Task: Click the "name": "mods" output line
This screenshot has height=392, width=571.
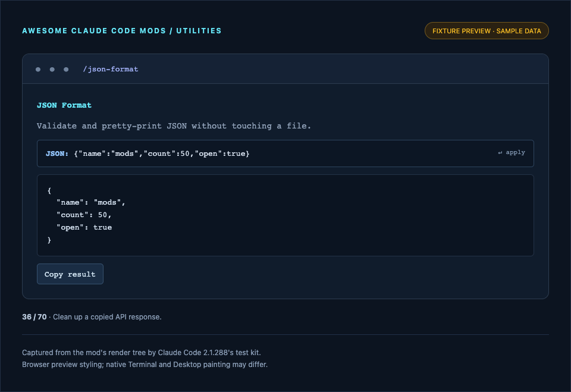Action: point(90,203)
